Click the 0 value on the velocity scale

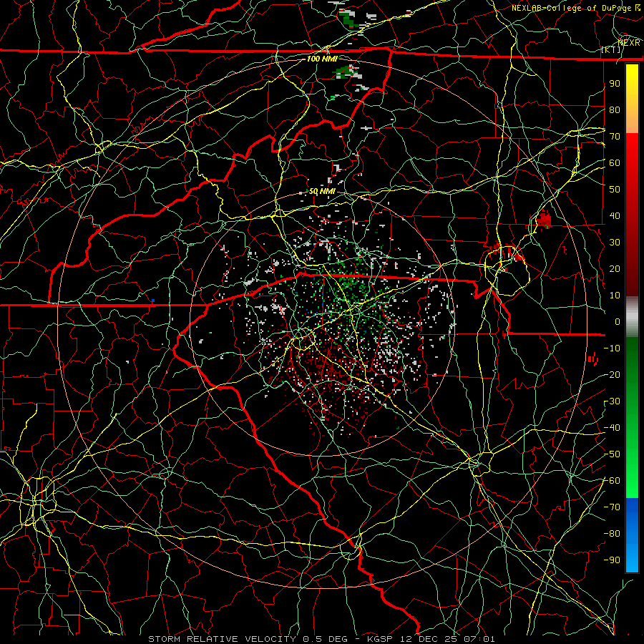[x=618, y=322]
